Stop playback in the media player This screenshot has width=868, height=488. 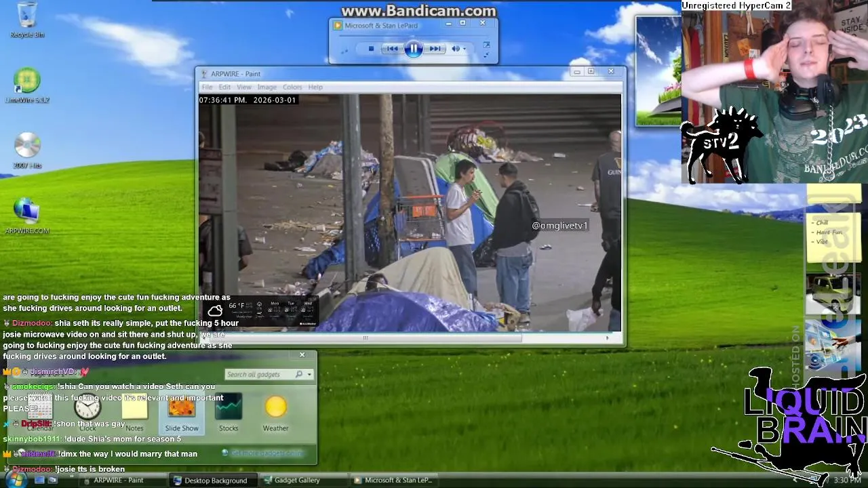(371, 49)
